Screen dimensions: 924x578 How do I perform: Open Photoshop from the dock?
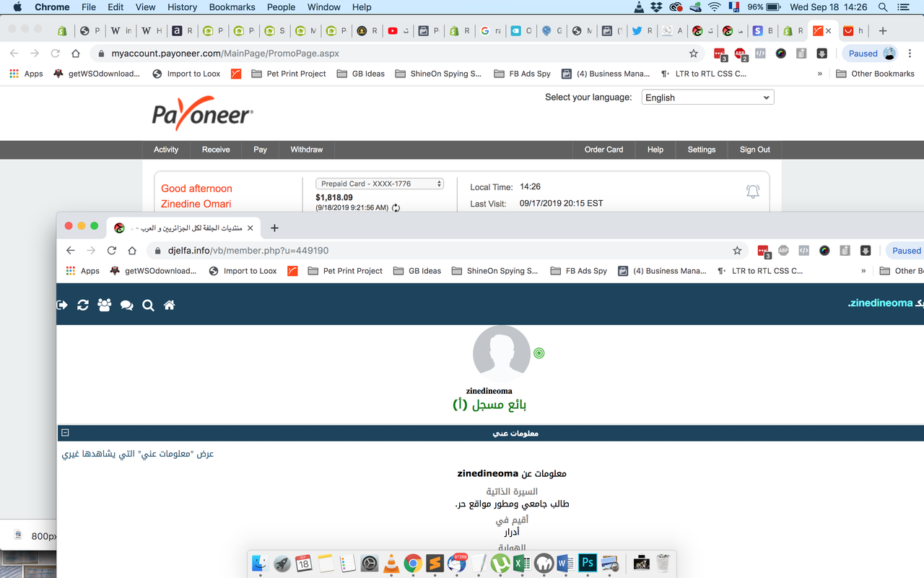coord(588,563)
